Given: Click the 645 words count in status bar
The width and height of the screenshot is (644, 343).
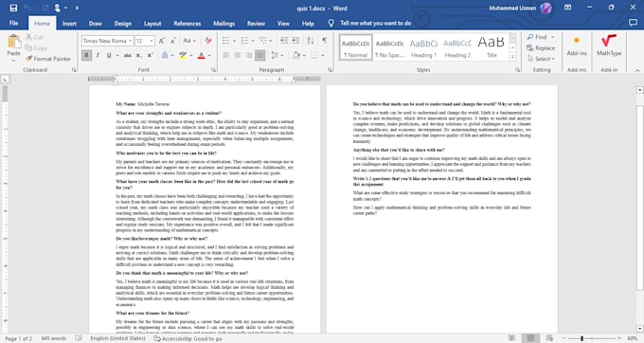Looking at the screenshot, I should [54, 338].
